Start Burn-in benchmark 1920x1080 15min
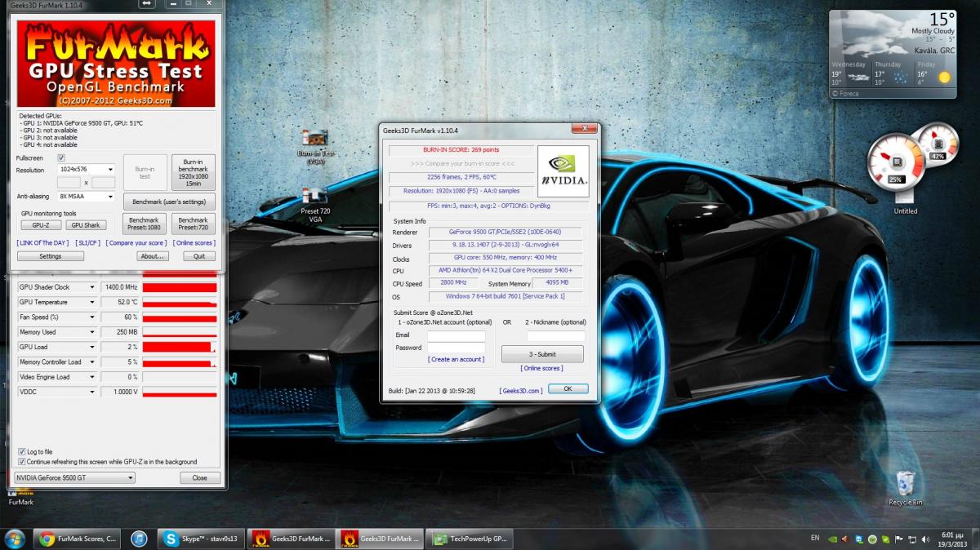980x550 pixels. click(x=194, y=172)
